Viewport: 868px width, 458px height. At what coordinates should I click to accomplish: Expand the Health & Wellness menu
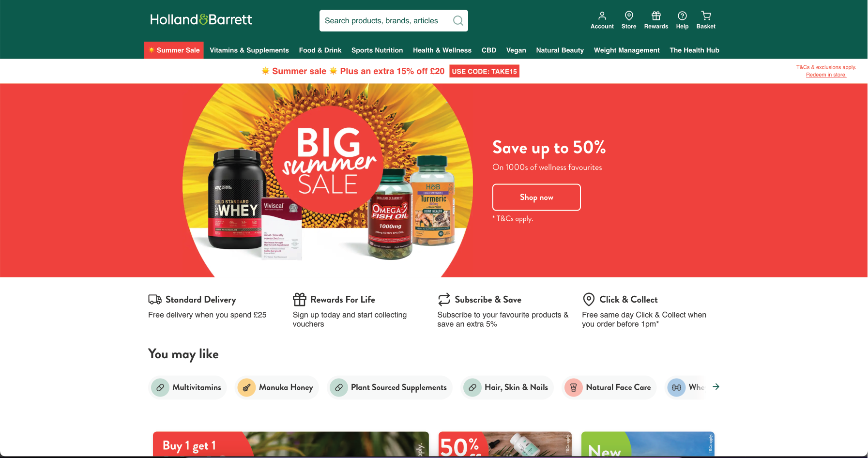[x=442, y=50]
